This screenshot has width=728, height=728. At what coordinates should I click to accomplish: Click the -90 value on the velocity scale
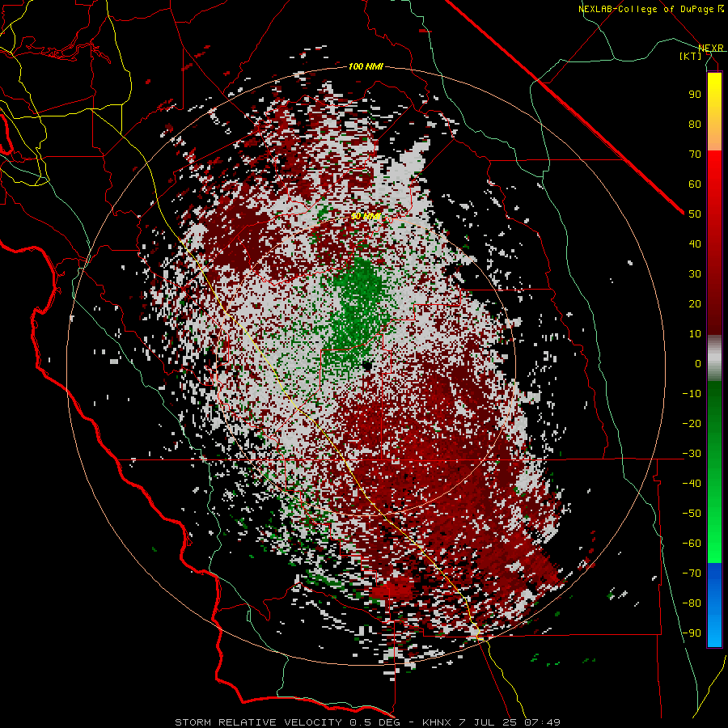pyautogui.click(x=692, y=633)
